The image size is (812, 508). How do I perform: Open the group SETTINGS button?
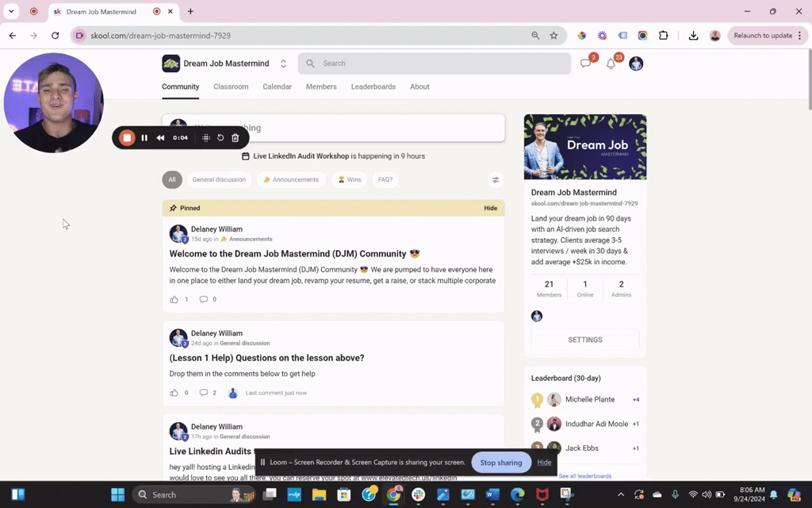coord(585,340)
